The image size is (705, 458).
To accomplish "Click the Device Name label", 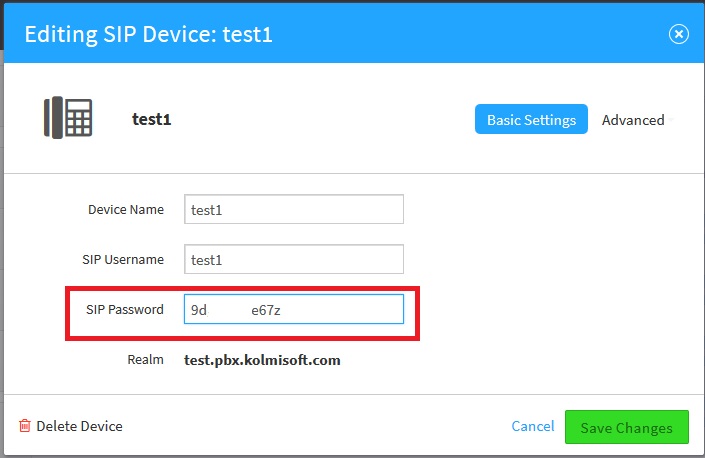I will coord(126,209).
